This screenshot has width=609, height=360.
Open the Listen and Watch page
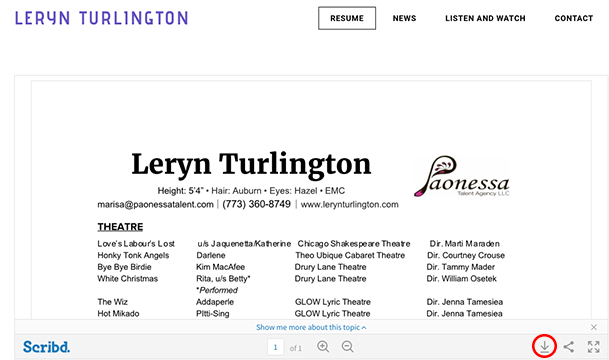pos(485,18)
